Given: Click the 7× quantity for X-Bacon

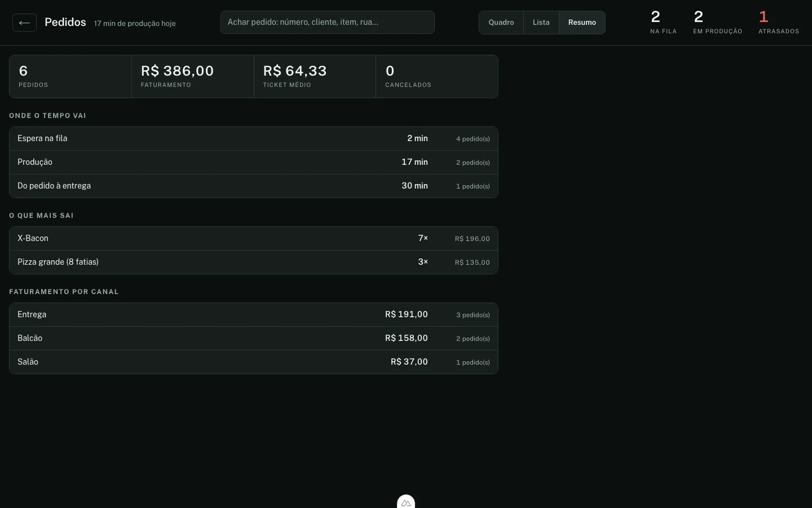Looking at the screenshot, I should pos(423,238).
